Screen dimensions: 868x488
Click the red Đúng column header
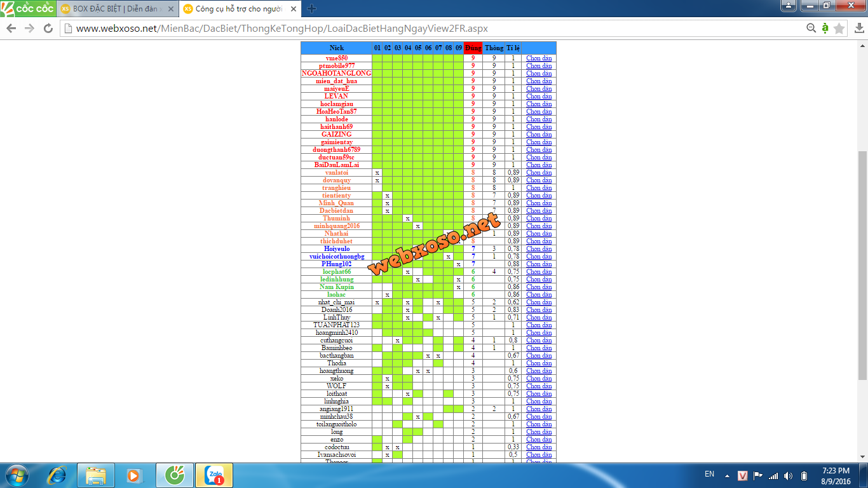coord(473,48)
